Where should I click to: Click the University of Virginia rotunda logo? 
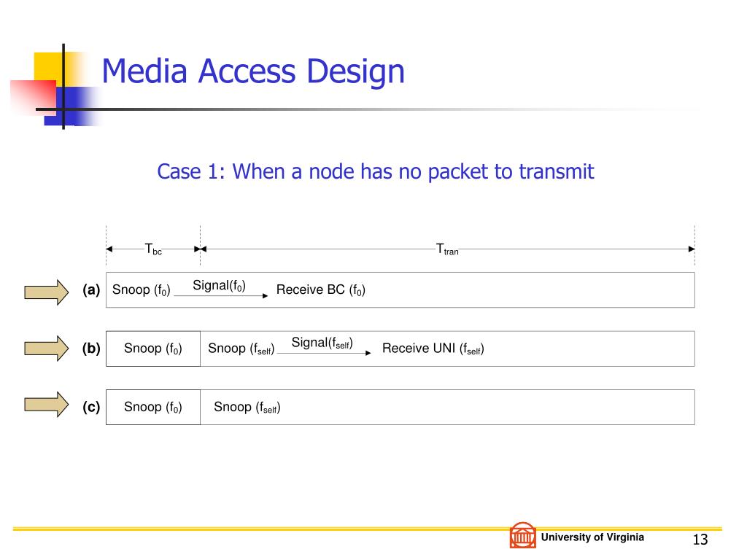point(522,535)
